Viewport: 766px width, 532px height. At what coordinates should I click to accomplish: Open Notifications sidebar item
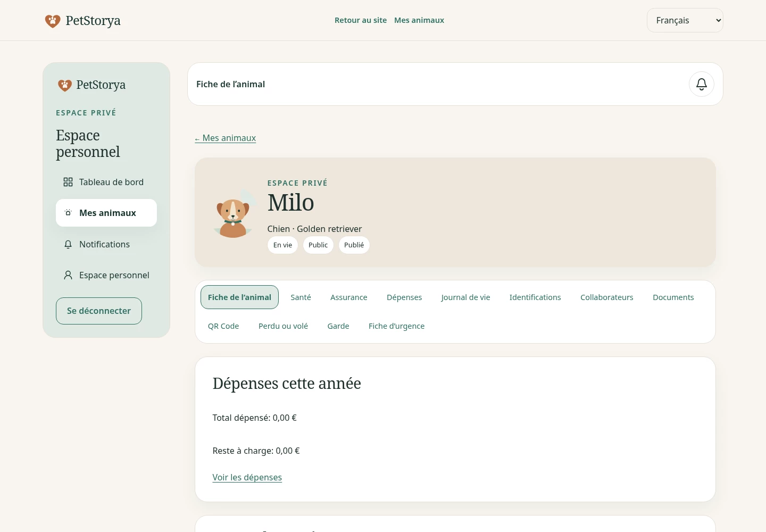point(106,244)
